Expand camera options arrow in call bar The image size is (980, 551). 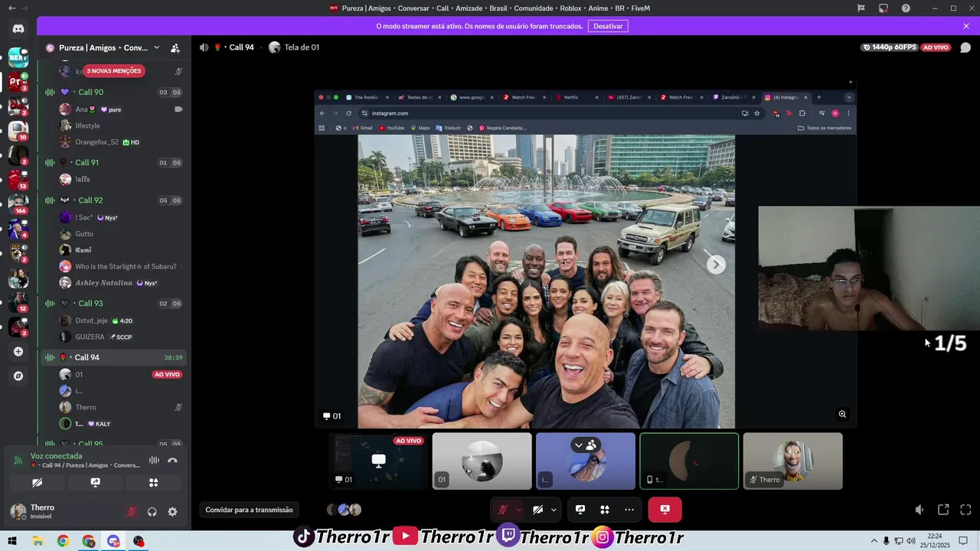pos(554,510)
